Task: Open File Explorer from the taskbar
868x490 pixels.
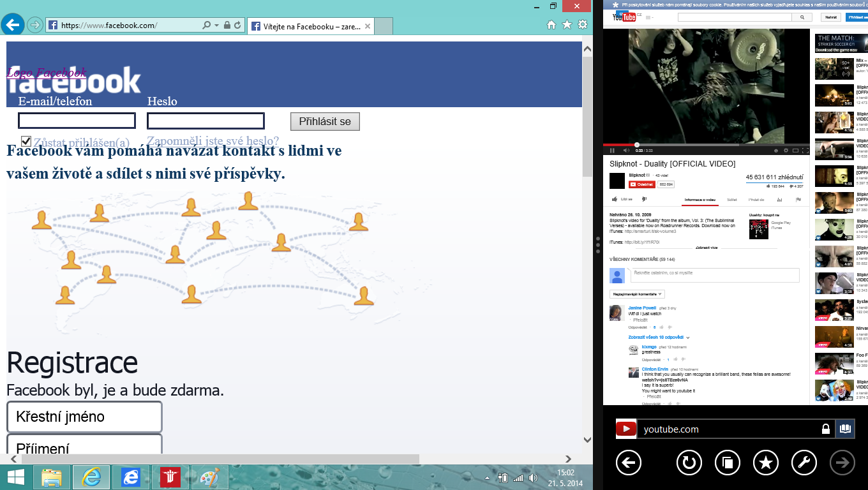Action: pos(52,477)
